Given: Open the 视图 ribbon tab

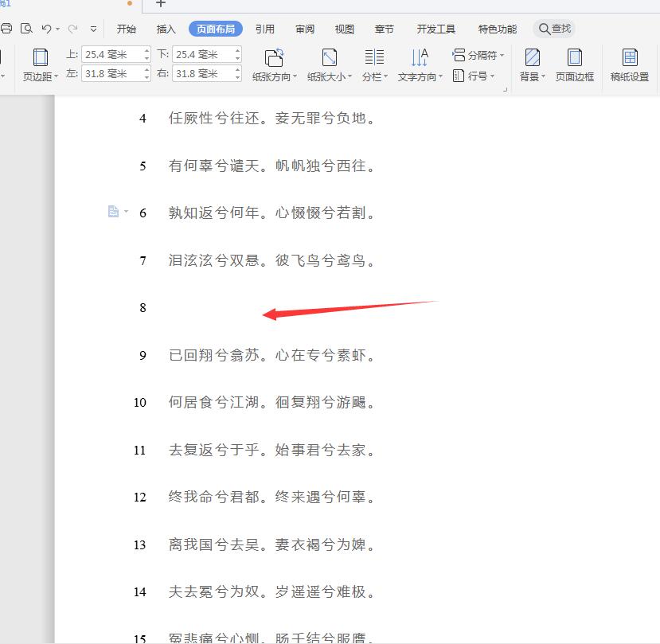Looking at the screenshot, I should (x=344, y=29).
